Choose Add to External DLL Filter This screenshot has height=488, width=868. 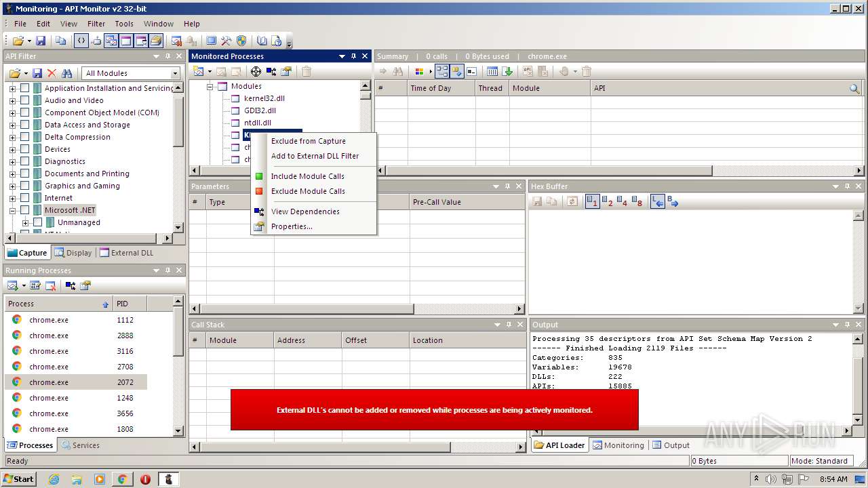(x=315, y=156)
